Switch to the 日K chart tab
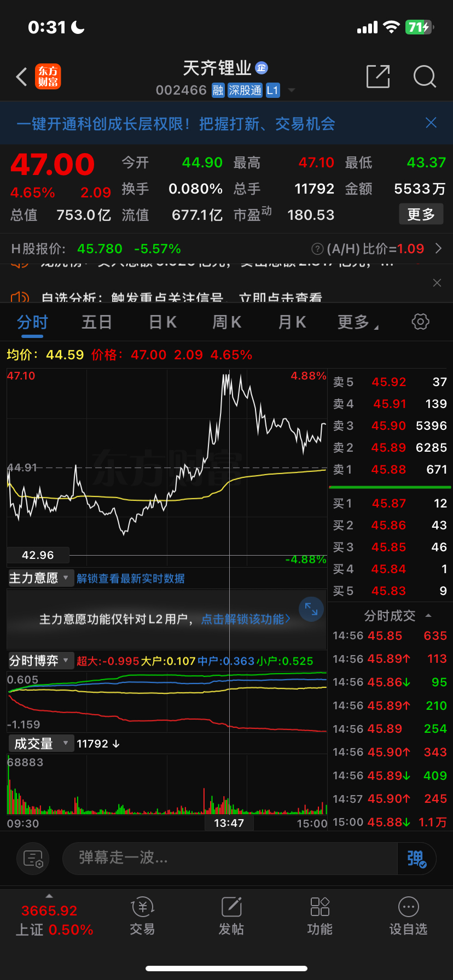 click(162, 322)
